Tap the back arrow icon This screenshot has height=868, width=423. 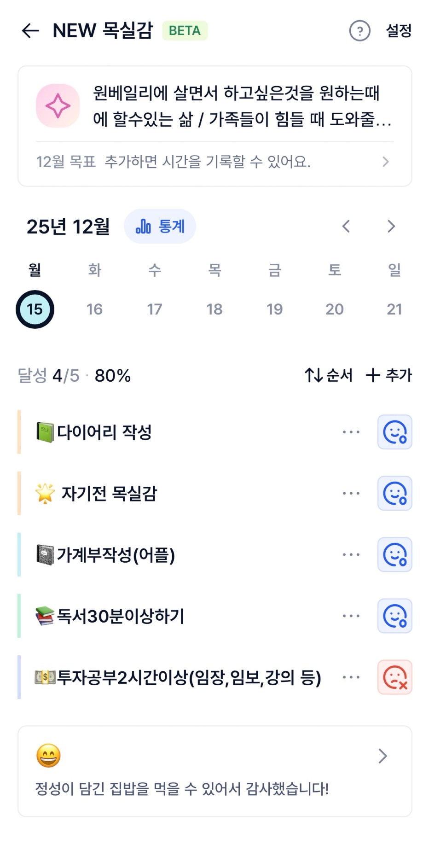[30, 31]
